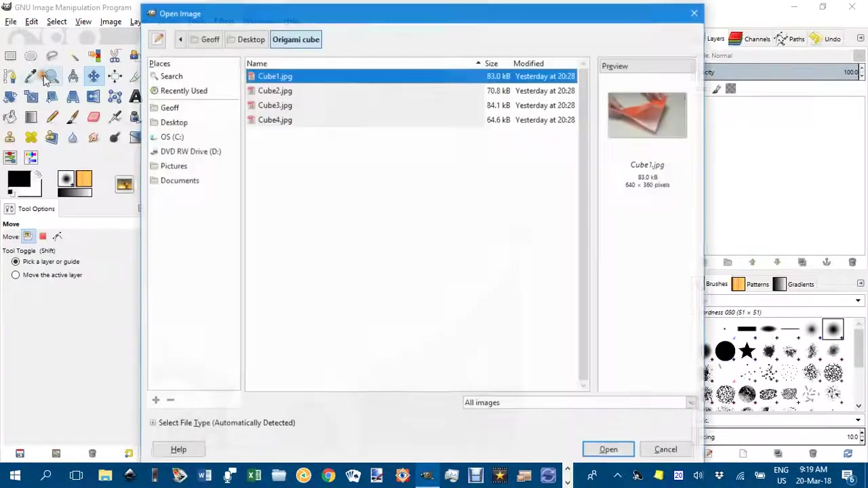
Task: Open the 'All images' file filter dropdown
Action: (x=579, y=403)
